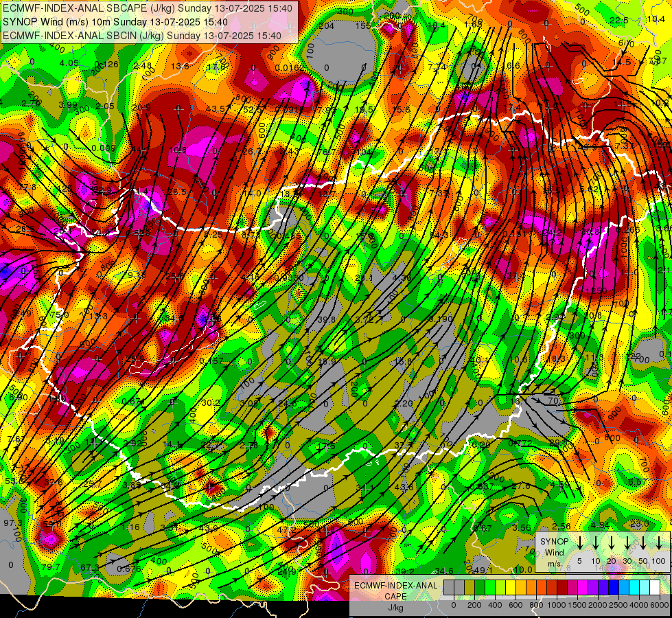Image resolution: width=672 pixels, height=618 pixels.
Task: Pick the olive CAPE legend swatch before 200
Action: point(470,588)
